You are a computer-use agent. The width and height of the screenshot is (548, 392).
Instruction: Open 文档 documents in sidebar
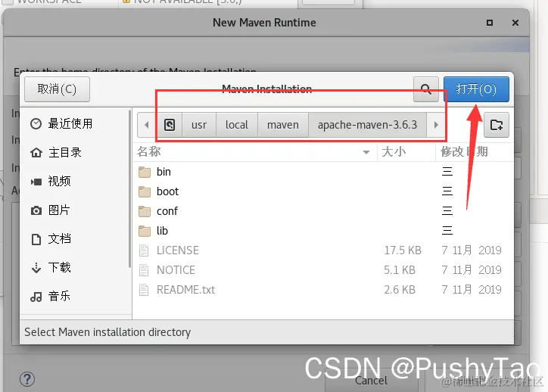75,238
